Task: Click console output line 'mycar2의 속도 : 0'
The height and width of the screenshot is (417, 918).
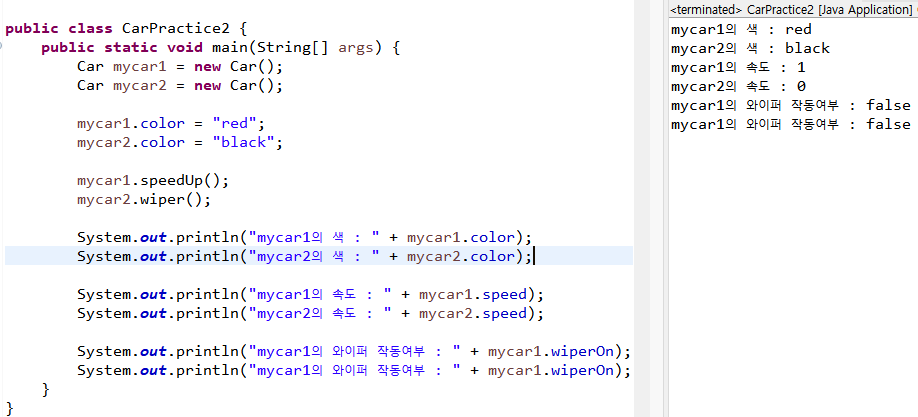Action: pyautogui.click(x=738, y=87)
